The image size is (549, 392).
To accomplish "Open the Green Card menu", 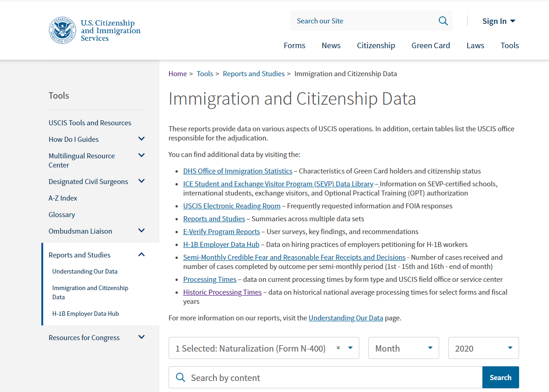I will pos(430,45).
